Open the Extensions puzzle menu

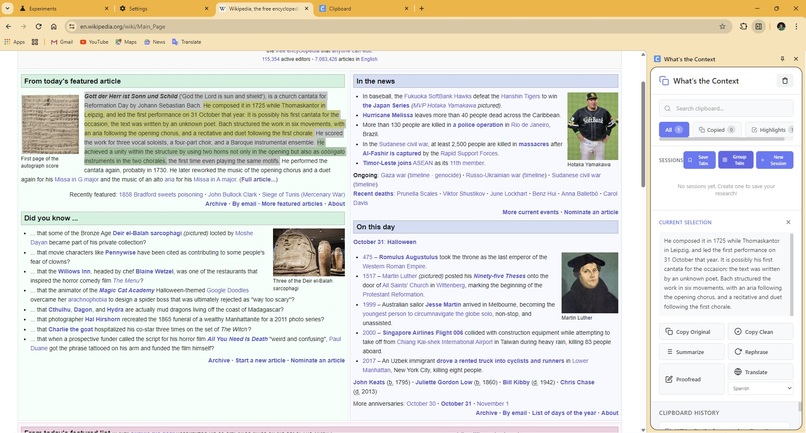743,26
